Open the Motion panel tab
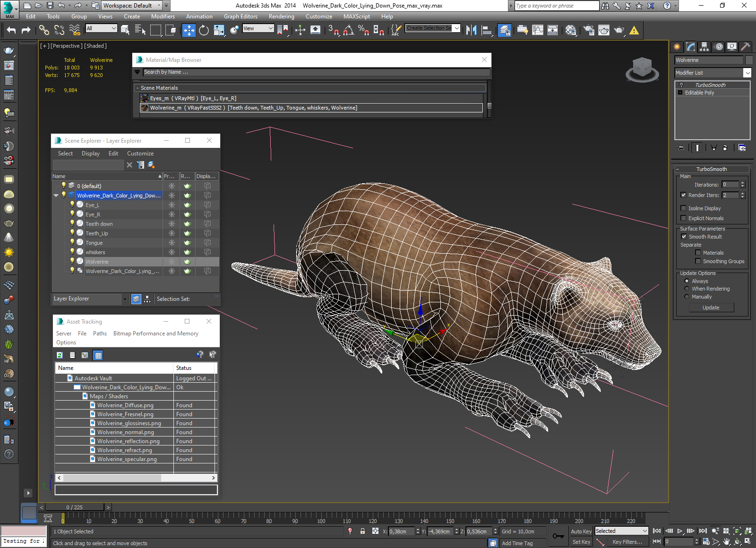 coord(719,47)
